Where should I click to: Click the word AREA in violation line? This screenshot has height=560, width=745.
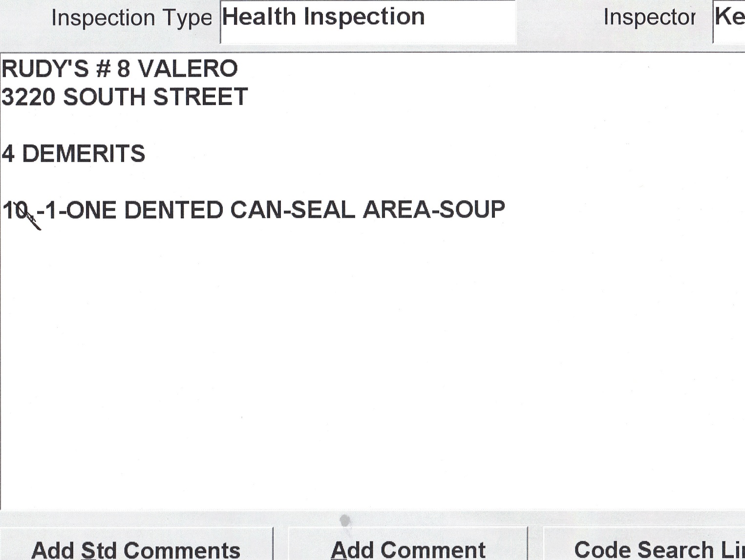pyautogui.click(x=397, y=210)
